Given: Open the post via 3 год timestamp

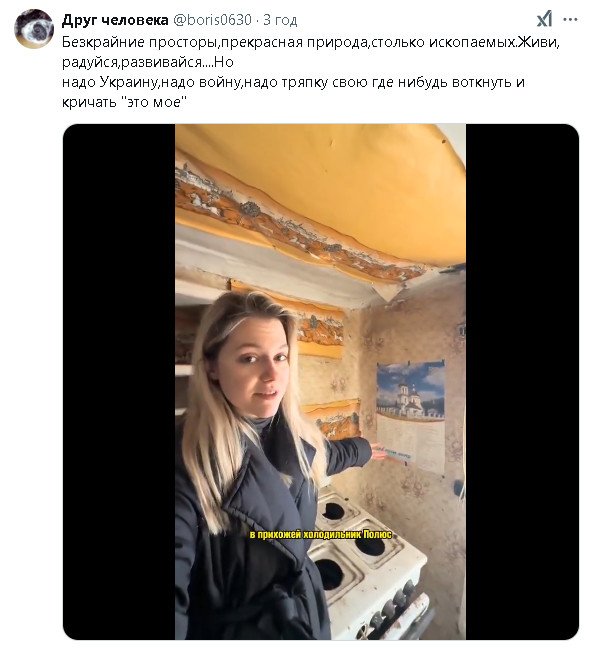Looking at the screenshot, I should click(280, 20).
